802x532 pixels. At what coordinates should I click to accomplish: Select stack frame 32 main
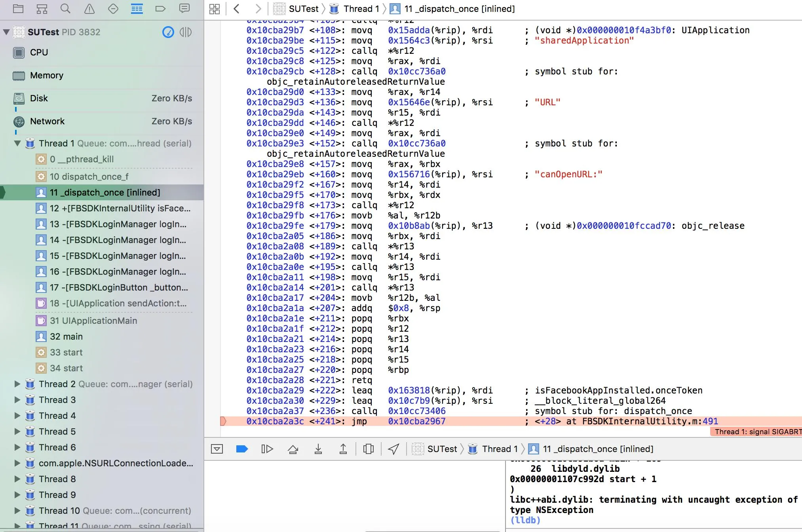tap(66, 336)
